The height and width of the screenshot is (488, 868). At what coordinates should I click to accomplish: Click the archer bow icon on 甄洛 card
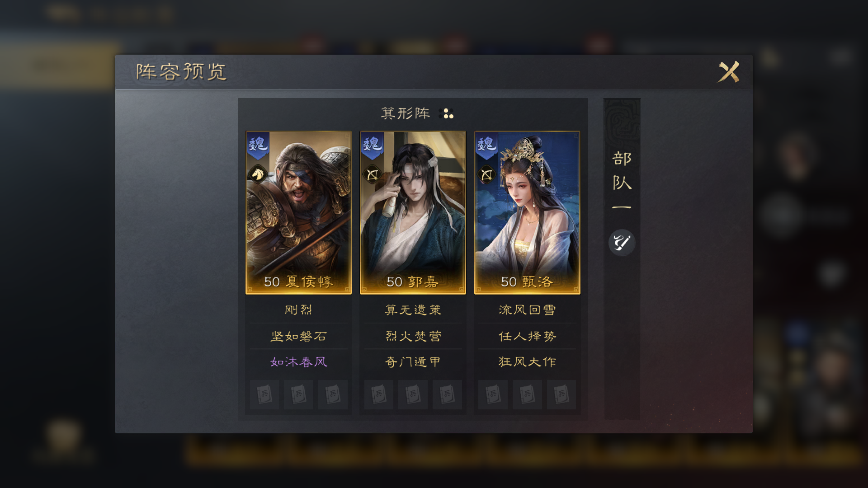(486, 174)
